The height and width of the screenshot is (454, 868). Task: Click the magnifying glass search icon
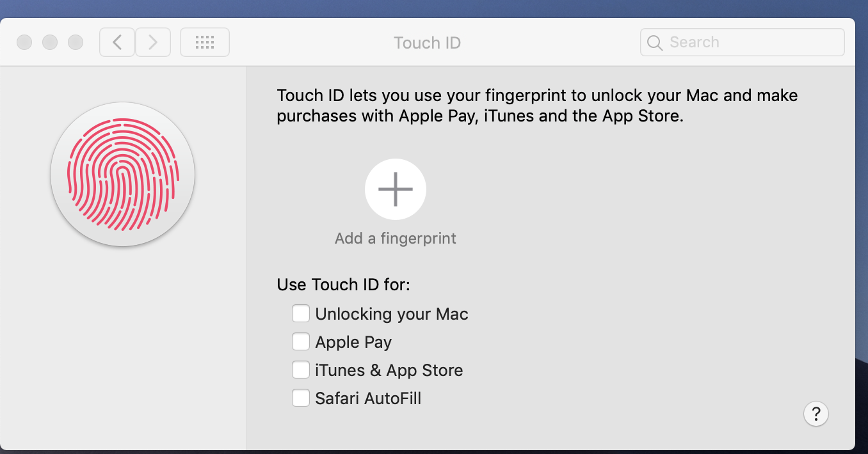[654, 43]
